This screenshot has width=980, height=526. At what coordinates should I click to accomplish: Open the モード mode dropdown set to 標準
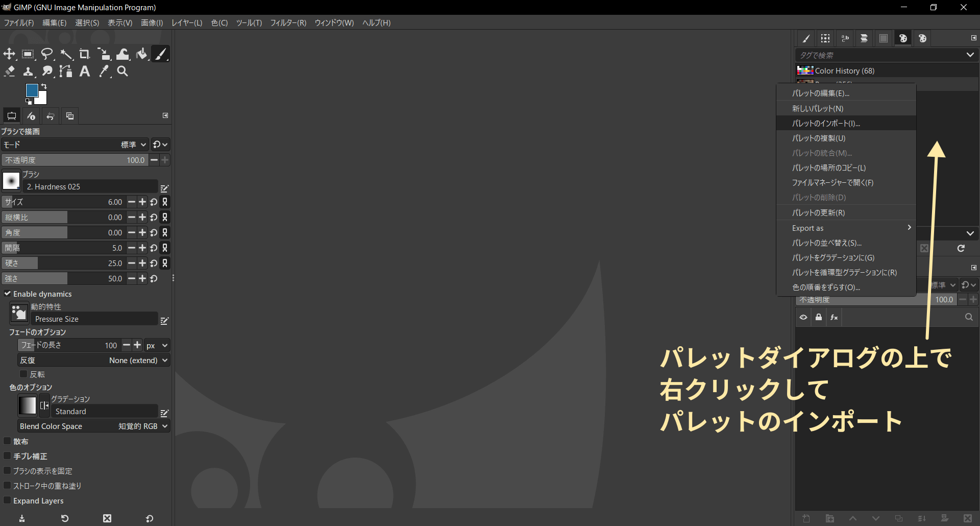75,145
